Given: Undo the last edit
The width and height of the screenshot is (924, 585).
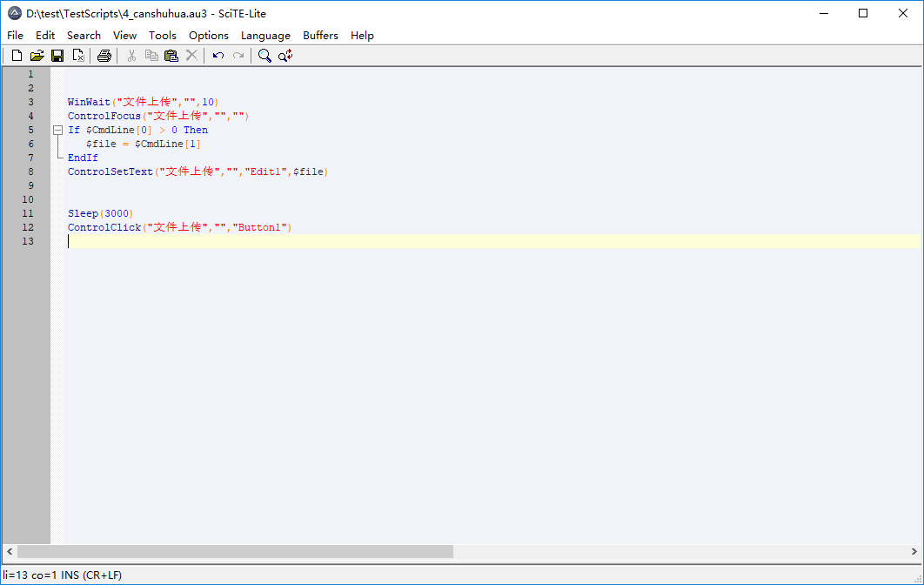Looking at the screenshot, I should point(218,55).
